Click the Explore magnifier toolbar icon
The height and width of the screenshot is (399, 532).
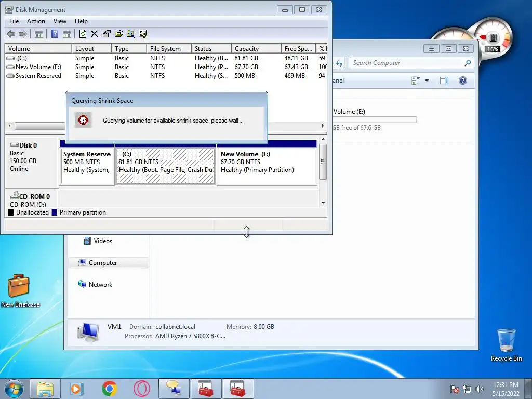coord(130,34)
